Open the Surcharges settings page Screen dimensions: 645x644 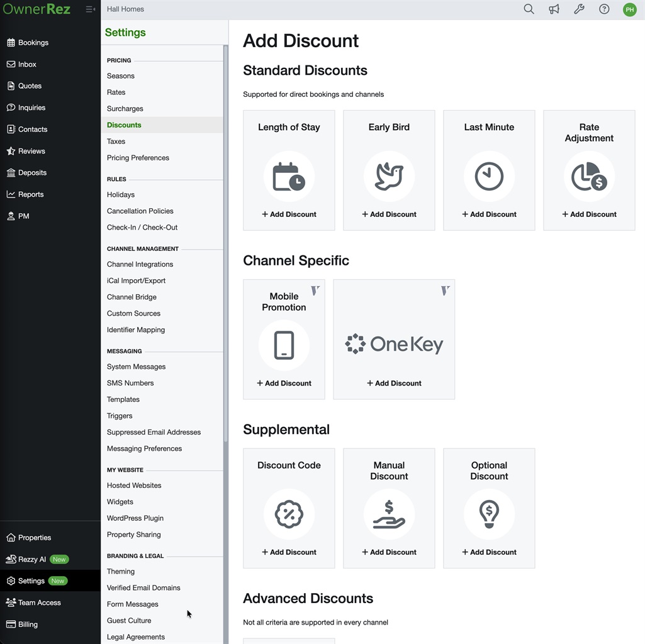point(125,109)
